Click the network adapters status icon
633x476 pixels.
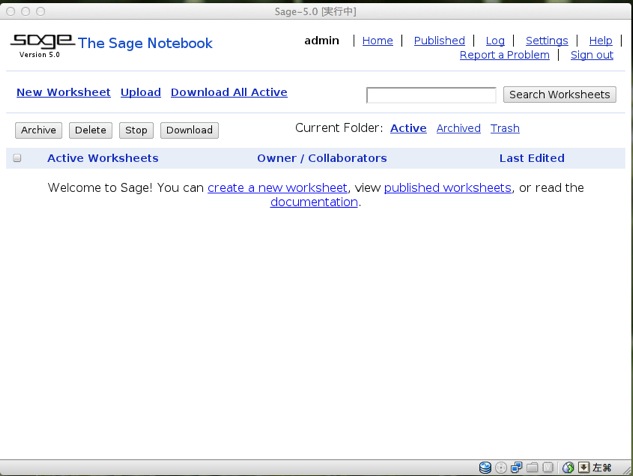517,467
